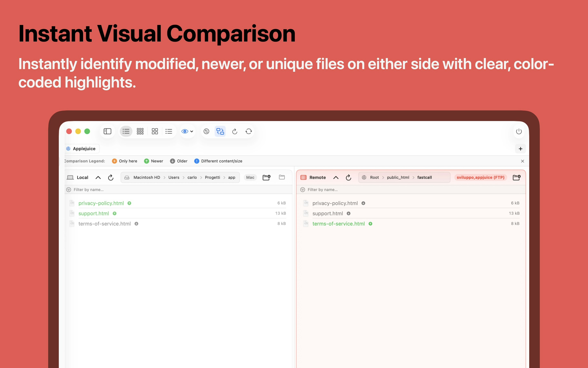
Task: Select the compact list view icon
Action: point(169,131)
